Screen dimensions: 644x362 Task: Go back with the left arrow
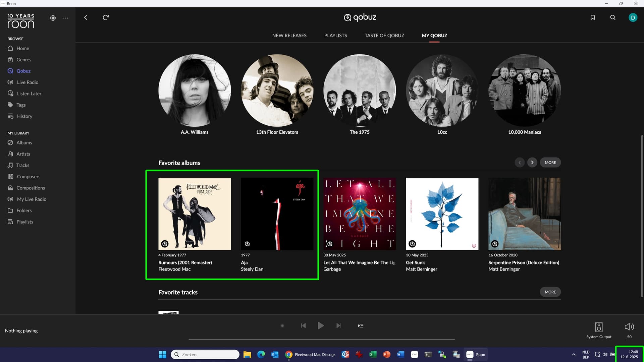[86, 17]
